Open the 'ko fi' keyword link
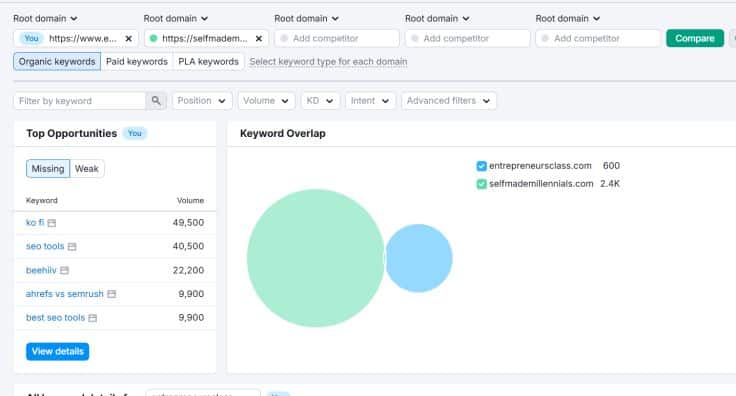Screen dimensions: 736x396 35,222
